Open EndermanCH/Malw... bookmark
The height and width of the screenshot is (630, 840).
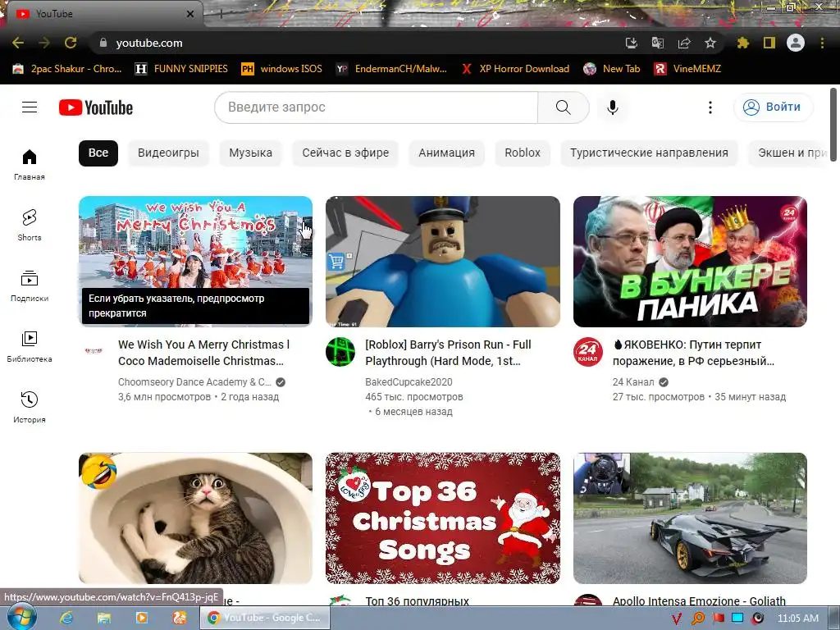coord(391,69)
